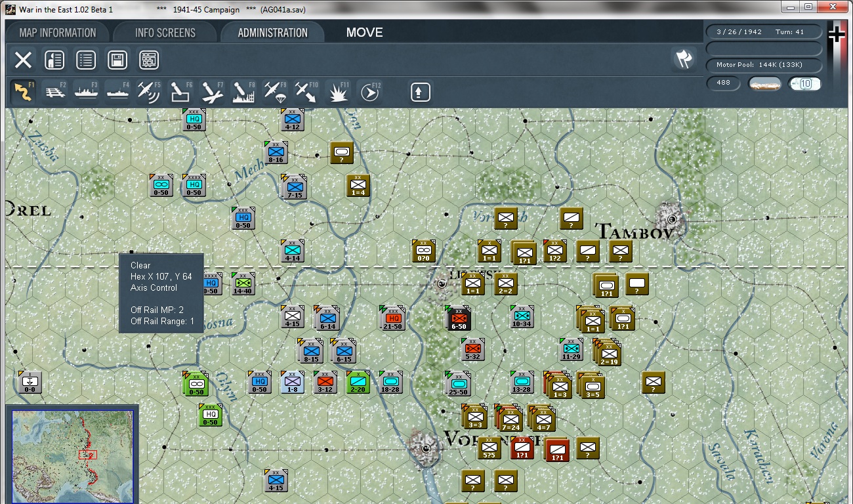Select Move mode (F1) icon
Image resolution: width=853 pixels, height=504 pixels.
point(24,92)
